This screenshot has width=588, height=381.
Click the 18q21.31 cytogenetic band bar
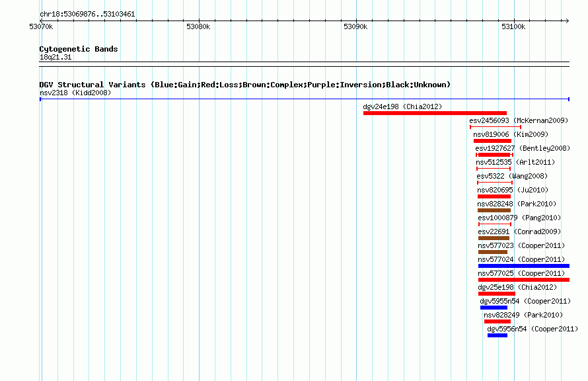point(305,64)
